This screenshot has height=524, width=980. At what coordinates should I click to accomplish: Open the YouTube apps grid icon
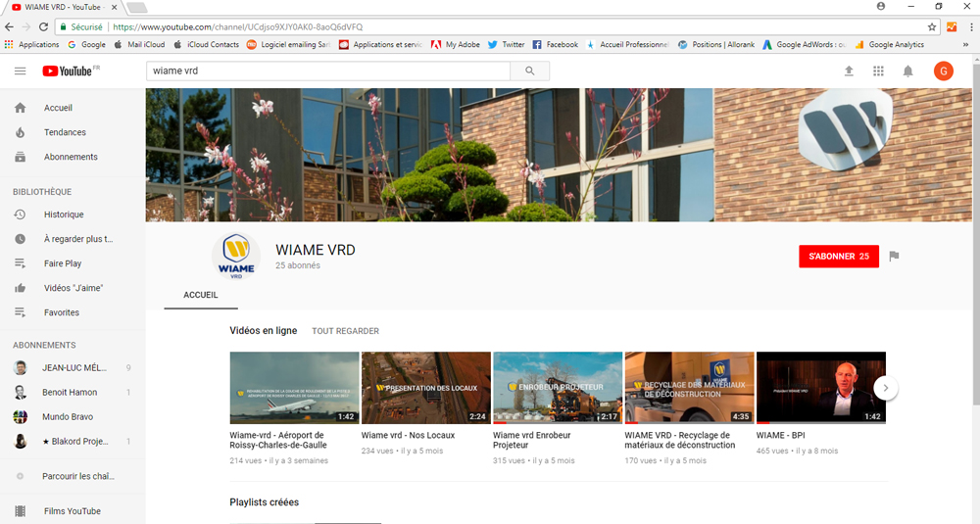coord(878,71)
